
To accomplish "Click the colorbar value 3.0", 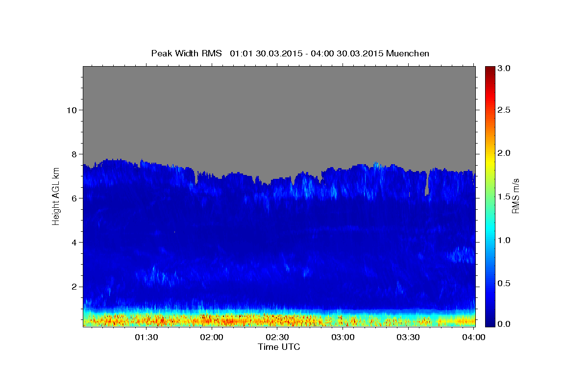I will [504, 69].
